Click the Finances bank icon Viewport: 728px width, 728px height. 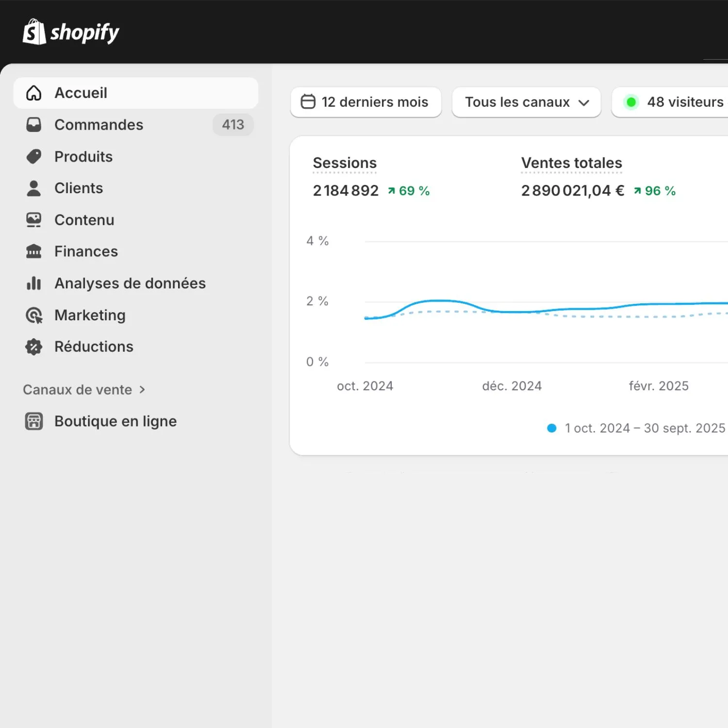33,251
